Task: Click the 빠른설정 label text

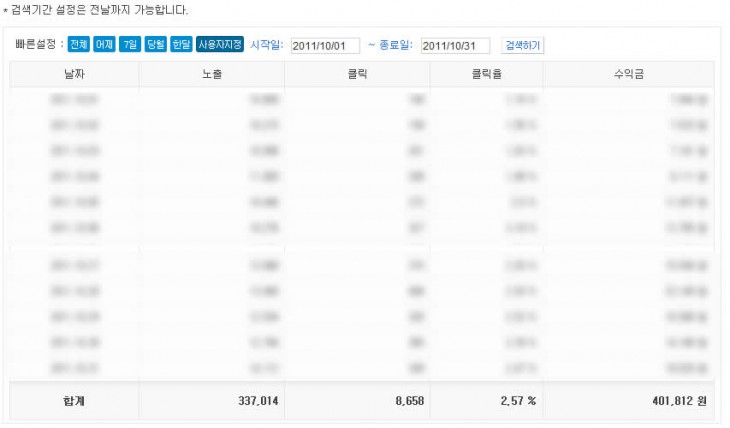Action: click(39, 45)
